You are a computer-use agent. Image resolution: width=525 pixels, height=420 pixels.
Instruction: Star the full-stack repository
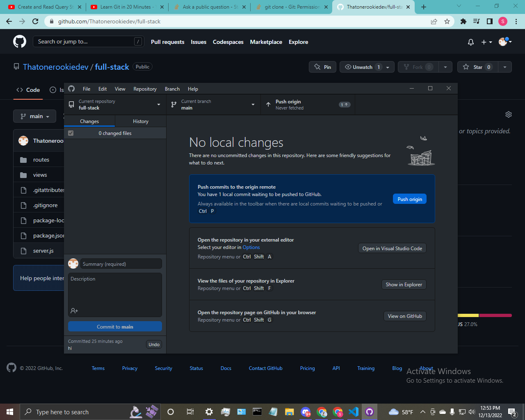pos(477,67)
